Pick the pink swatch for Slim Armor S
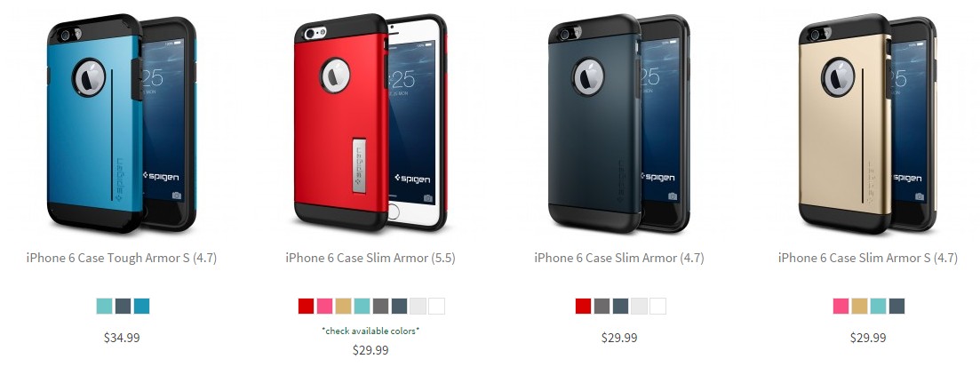 [841, 307]
